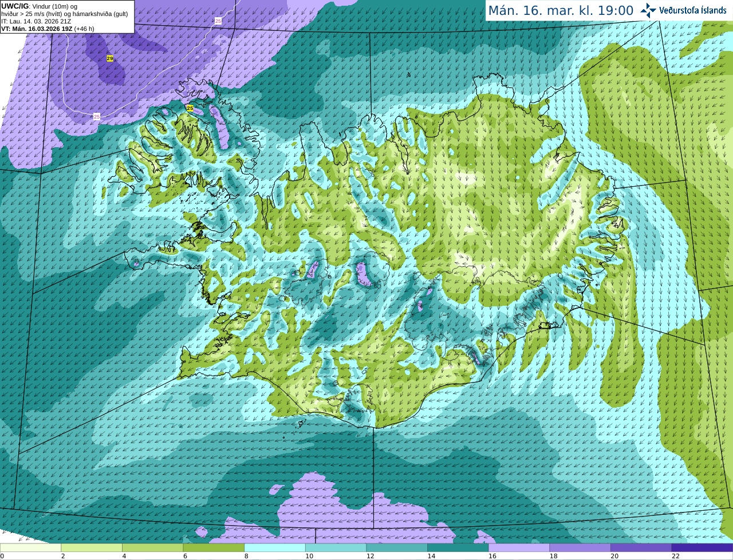Pick the 20–22 m/s violet swatch
733x560 pixels.
coord(641,547)
